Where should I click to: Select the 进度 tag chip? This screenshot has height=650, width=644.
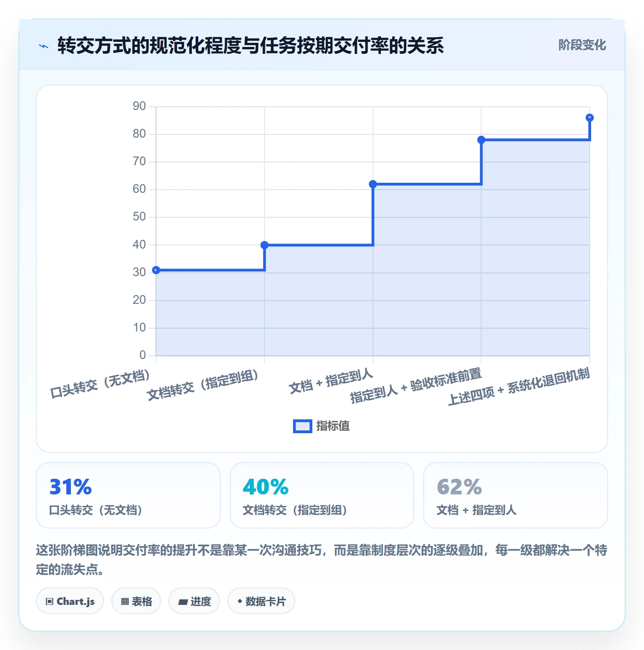[194, 601]
